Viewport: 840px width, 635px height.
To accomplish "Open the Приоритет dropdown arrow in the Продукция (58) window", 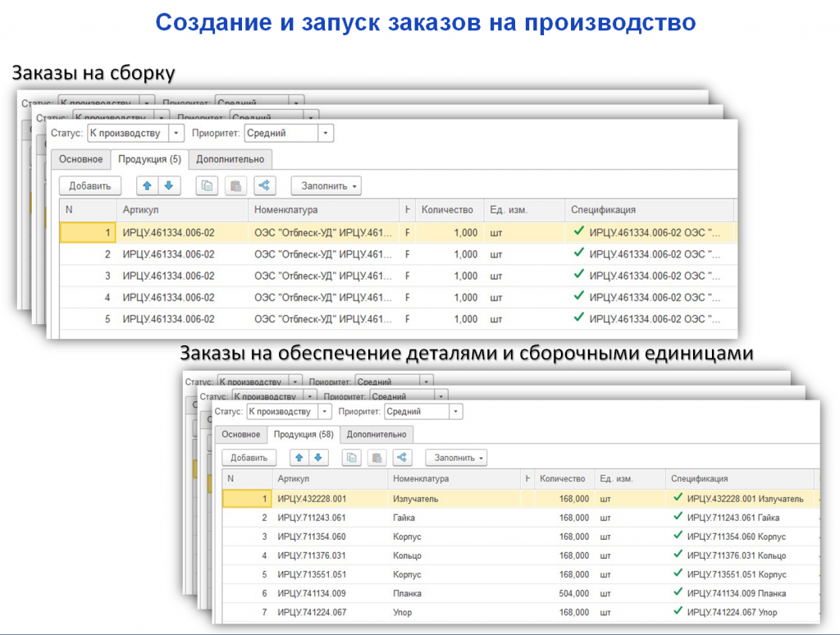I will (x=455, y=412).
